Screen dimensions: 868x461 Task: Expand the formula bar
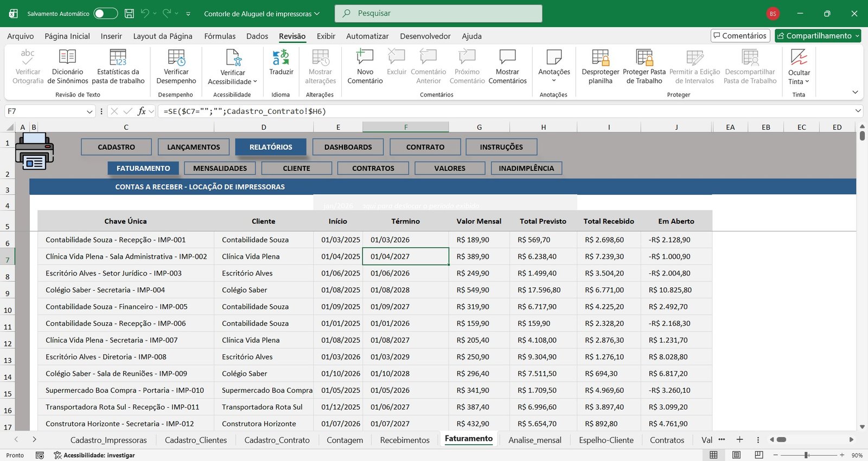[x=858, y=111]
